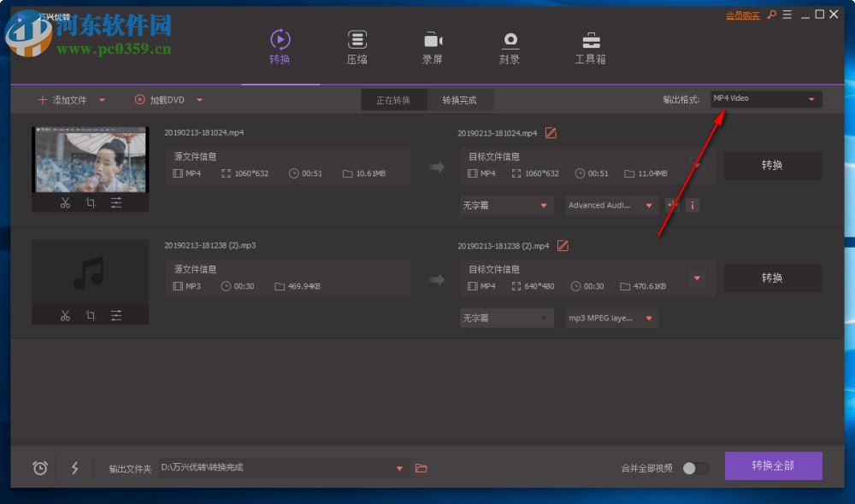Rename 20190213-181024.mp4 using the pencil edit icon
The width and height of the screenshot is (855, 504).
(x=551, y=132)
